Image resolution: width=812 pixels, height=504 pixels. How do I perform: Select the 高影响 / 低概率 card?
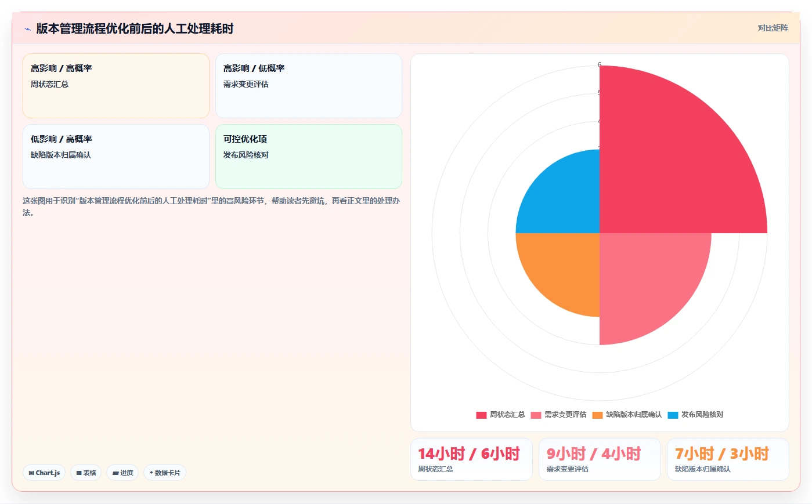309,86
